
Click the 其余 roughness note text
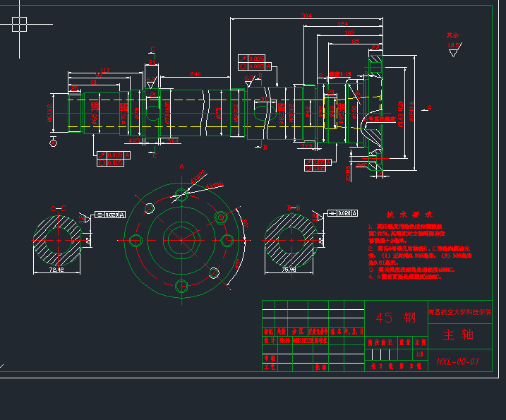tap(452, 35)
